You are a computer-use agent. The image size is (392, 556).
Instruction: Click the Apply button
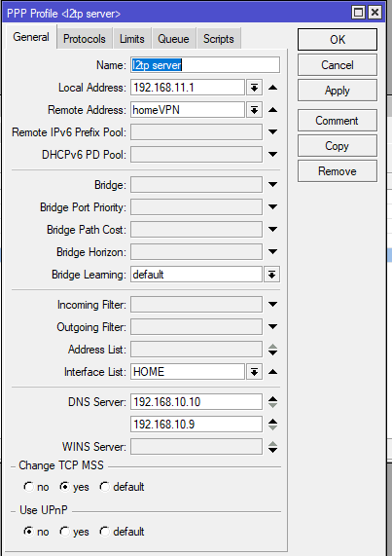tap(338, 91)
